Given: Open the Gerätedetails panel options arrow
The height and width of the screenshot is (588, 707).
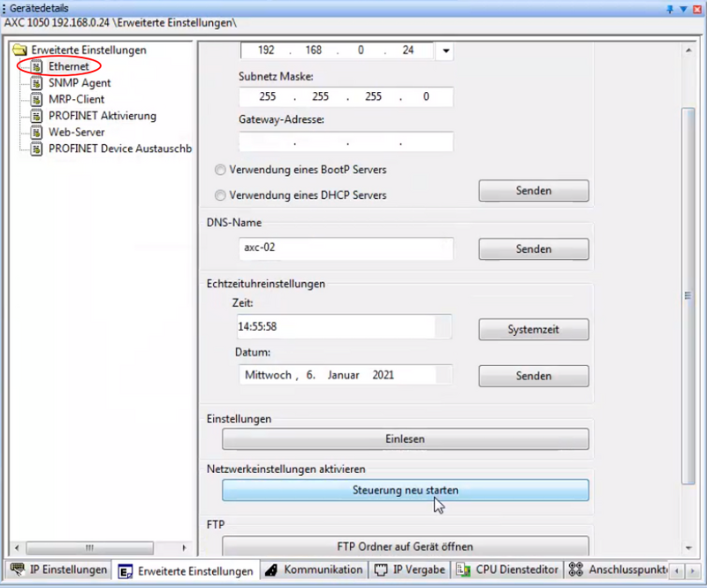Looking at the screenshot, I should pos(683,8).
